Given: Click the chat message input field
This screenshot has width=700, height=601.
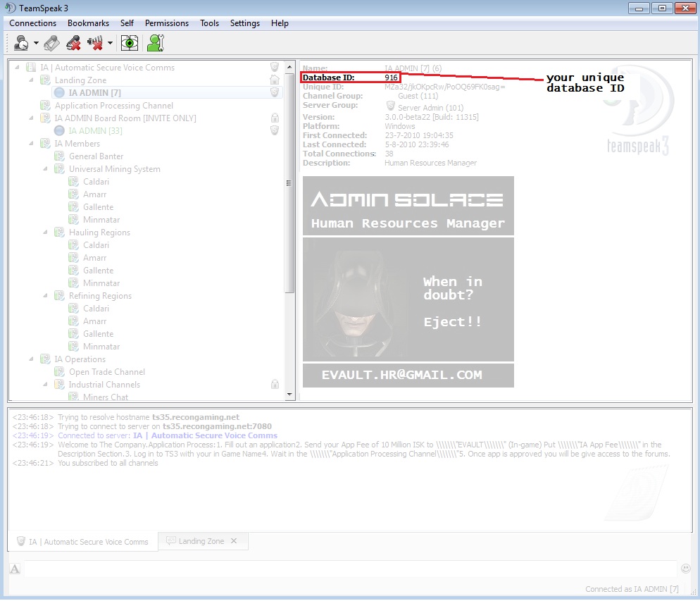Looking at the screenshot, I should (351, 569).
